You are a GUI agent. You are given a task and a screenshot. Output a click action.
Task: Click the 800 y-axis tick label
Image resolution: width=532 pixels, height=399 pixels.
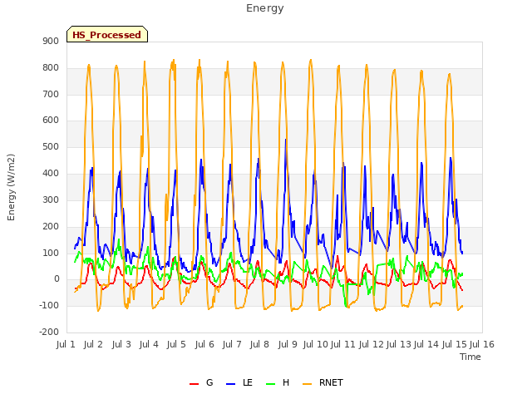click(x=51, y=67)
